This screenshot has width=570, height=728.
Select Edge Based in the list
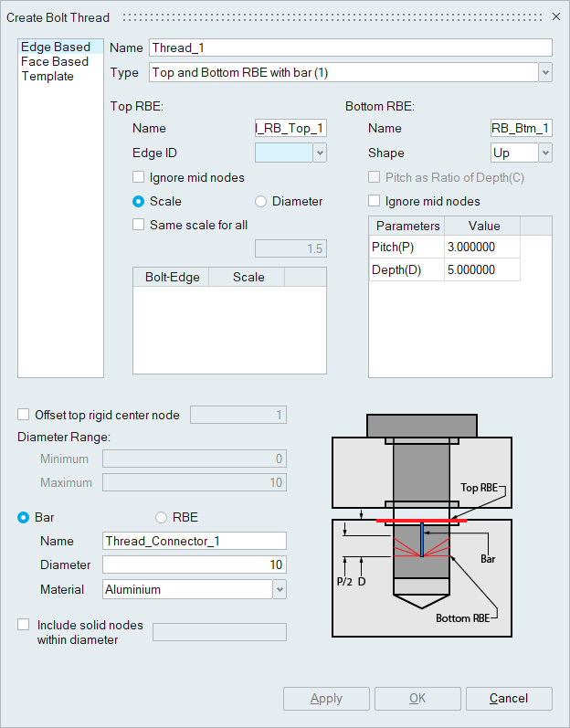click(x=56, y=47)
